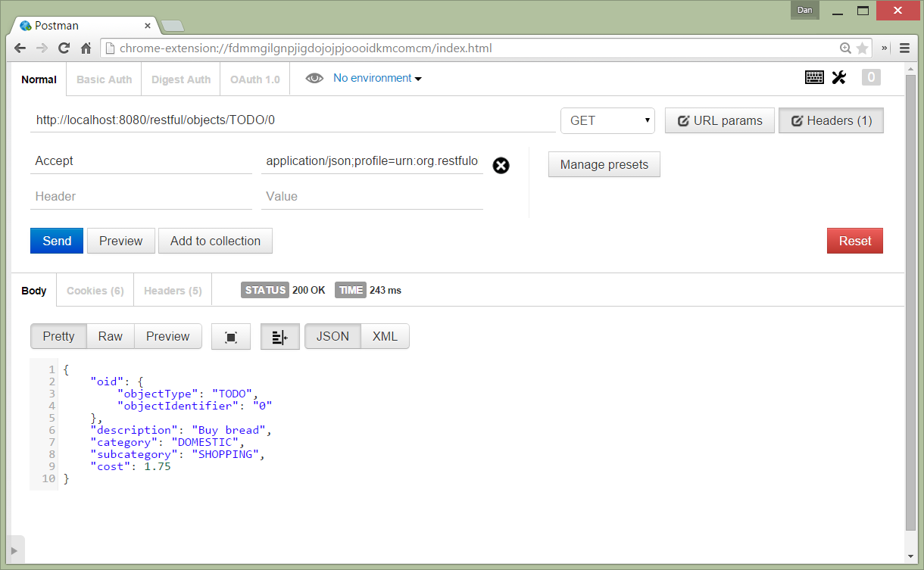This screenshot has height=570, width=924.
Task: Expand URL params section
Action: pos(719,120)
